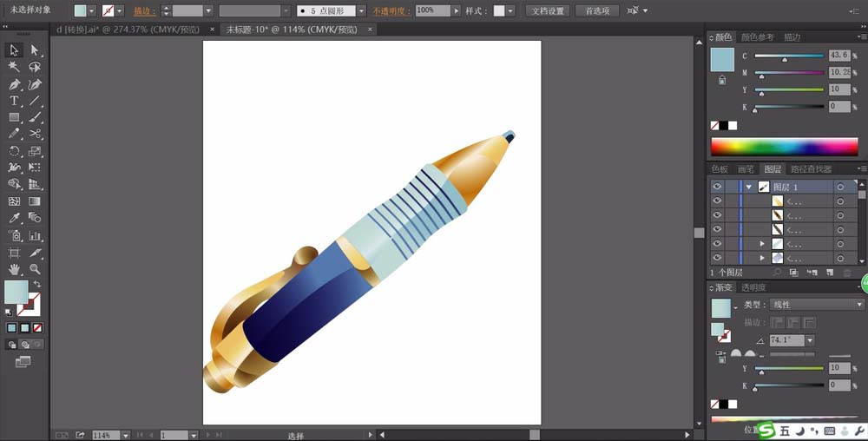Select the Selection tool (black arrow)
The height and width of the screenshot is (441, 868).
click(x=14, y=50)
